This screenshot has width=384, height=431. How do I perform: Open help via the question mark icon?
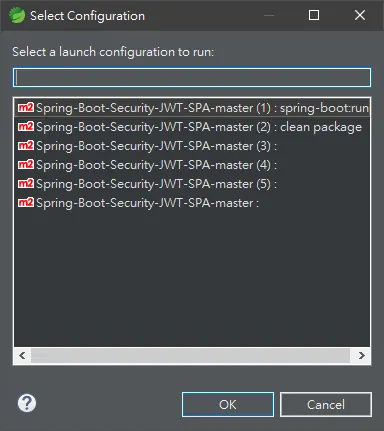pos(27,403)
